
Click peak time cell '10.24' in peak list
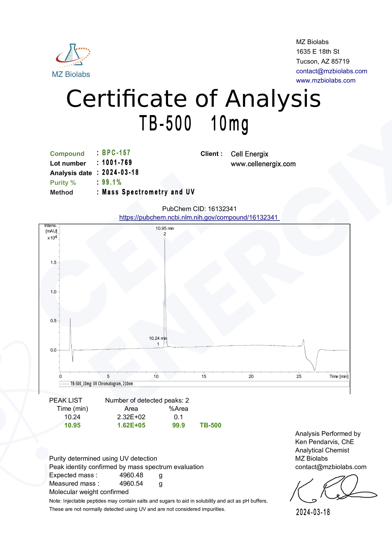coord(72,417)
